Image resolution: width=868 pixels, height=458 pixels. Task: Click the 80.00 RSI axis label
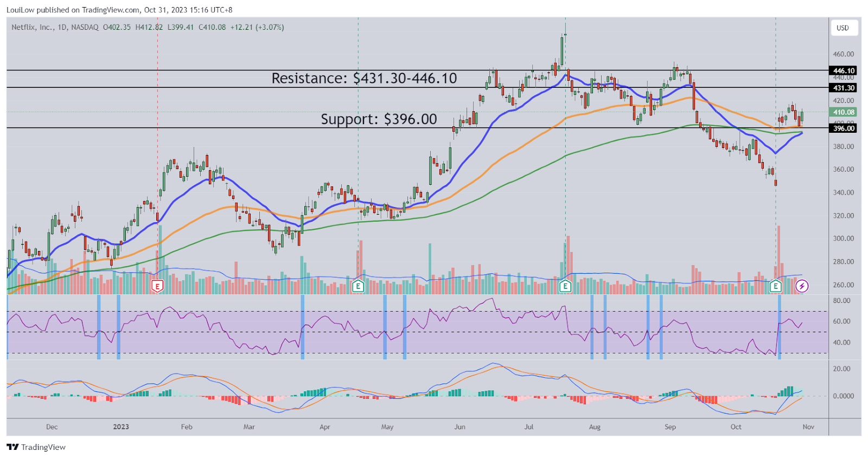842,301
